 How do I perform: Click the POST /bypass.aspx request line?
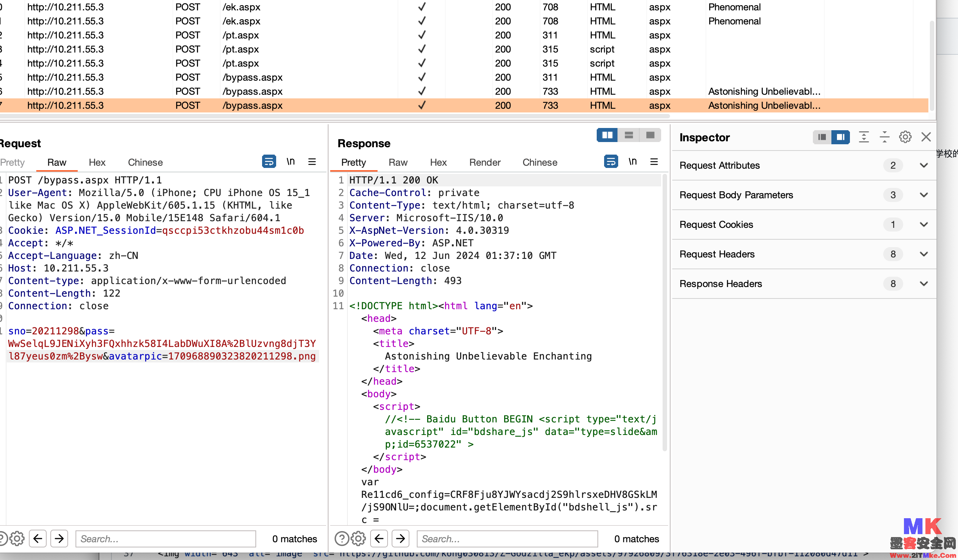pos(85,180)
